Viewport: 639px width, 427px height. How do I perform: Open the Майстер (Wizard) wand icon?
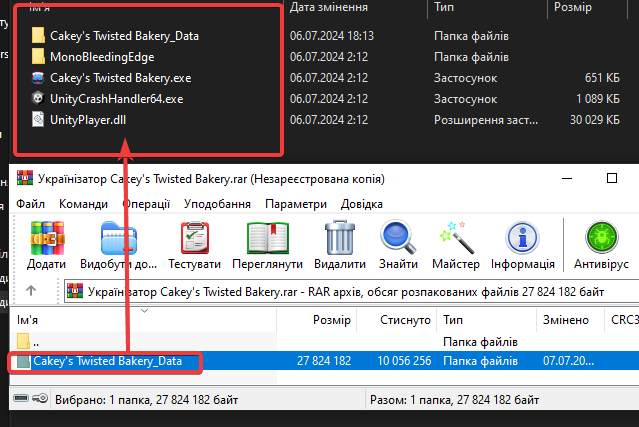click(x=456, y=238)
